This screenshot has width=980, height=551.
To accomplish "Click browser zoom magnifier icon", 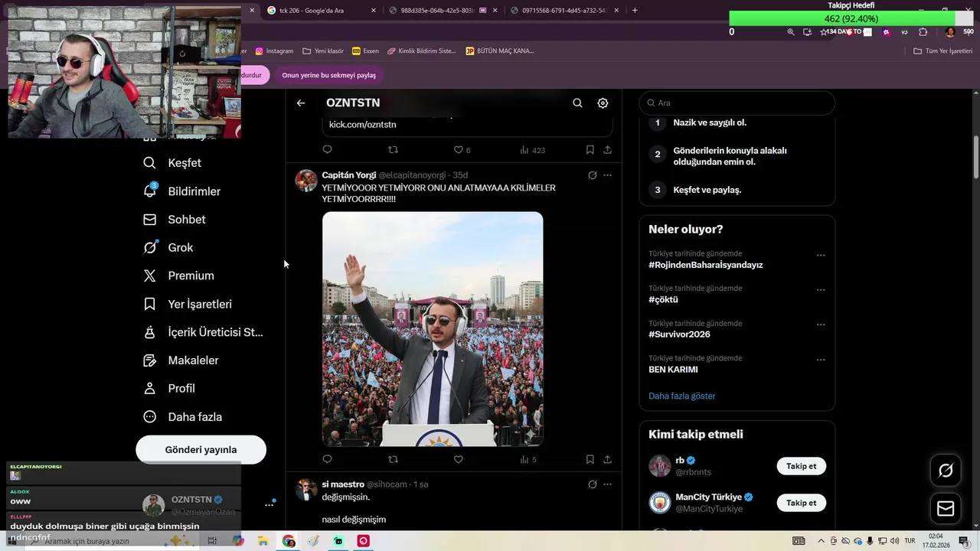I will click(791, 32).
